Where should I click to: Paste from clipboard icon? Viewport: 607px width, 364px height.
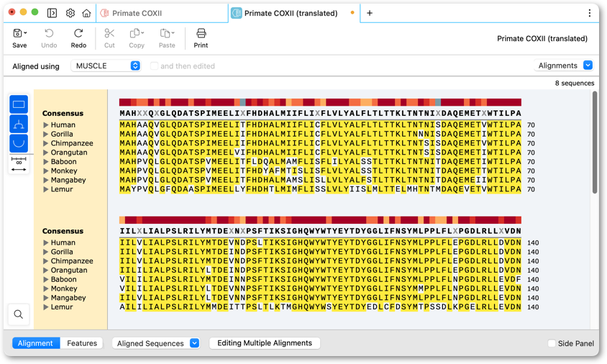(167, 38)
